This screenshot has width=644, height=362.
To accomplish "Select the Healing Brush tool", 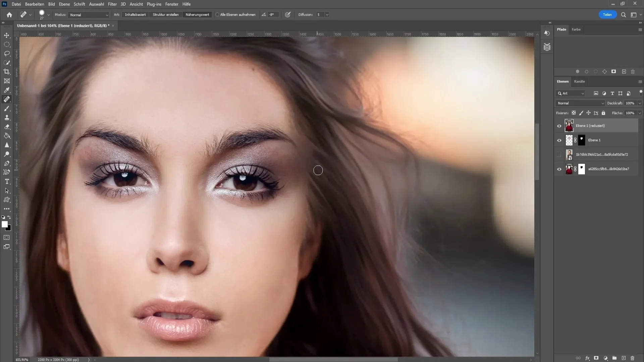I will pos(7,99).
